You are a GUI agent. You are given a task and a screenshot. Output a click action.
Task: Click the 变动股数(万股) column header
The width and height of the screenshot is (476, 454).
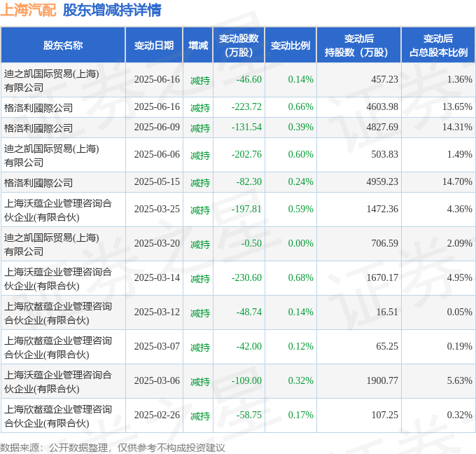pos(239,46)
